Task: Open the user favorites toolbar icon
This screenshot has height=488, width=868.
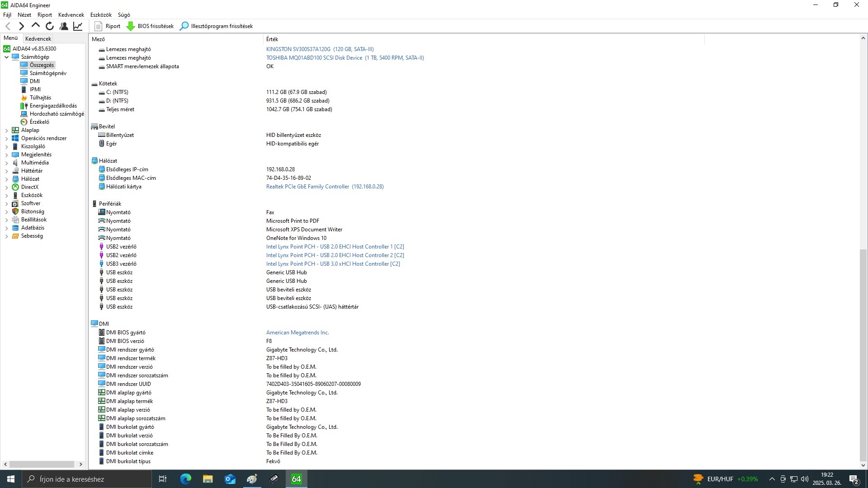Action: (x=64, y=26)
